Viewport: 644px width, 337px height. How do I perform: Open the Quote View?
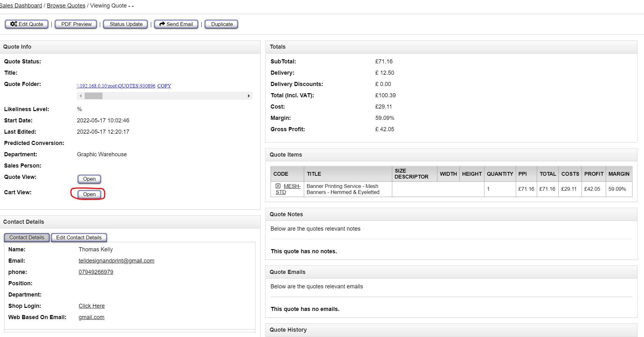[x=89, y=179]
